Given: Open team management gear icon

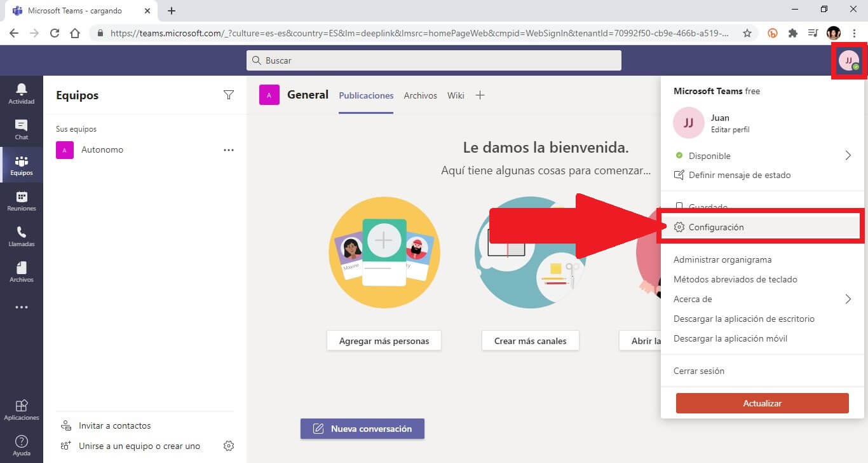Looking at the screenshot, I should click(x=229, y=446).
